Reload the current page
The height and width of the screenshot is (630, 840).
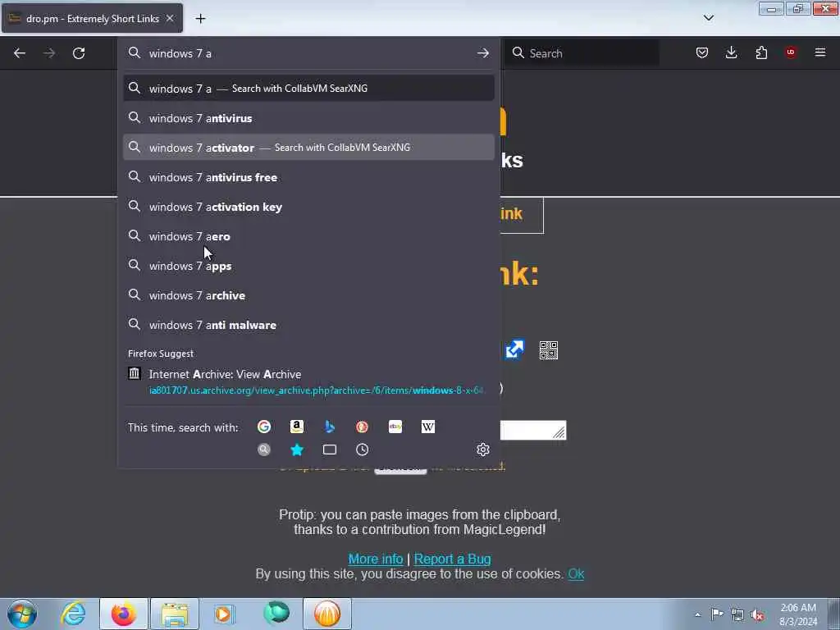coord(79,53)
